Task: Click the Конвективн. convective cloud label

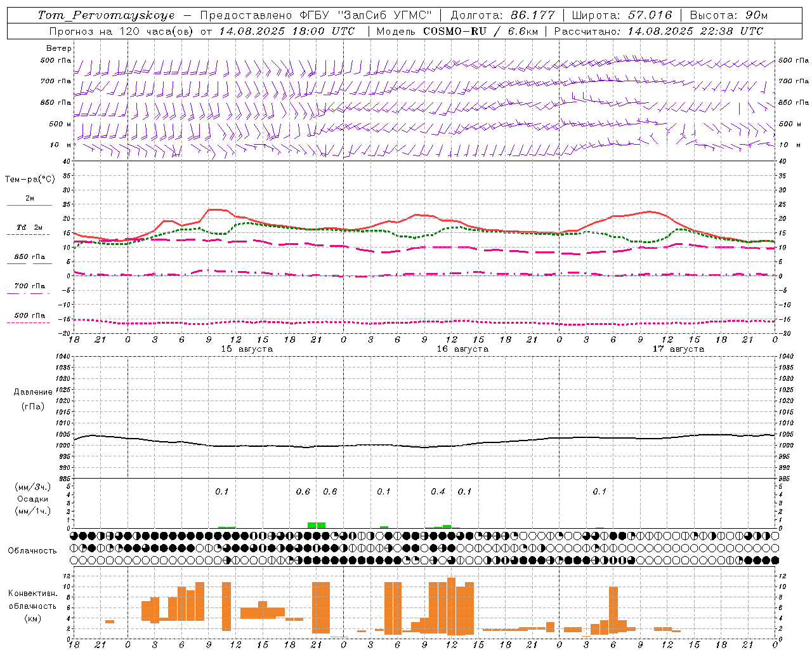Action: click(32, 594)
